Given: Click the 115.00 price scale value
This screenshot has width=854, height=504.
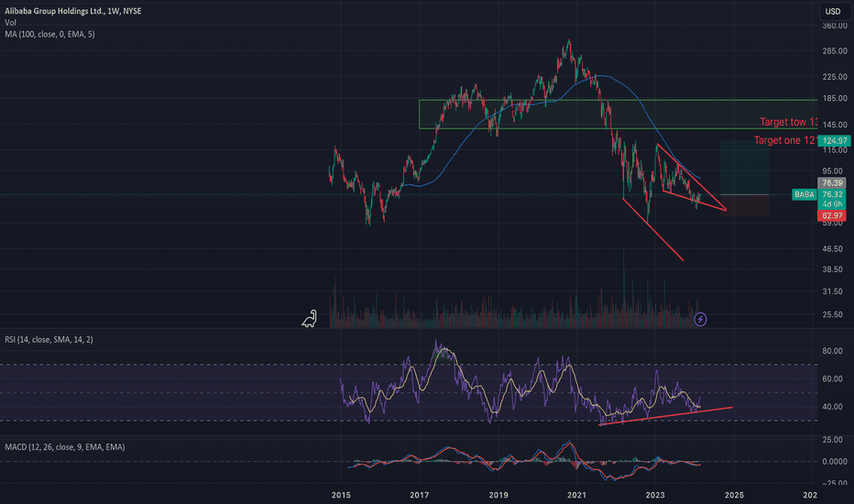Looking at the screenshot, I should [835, 150].
